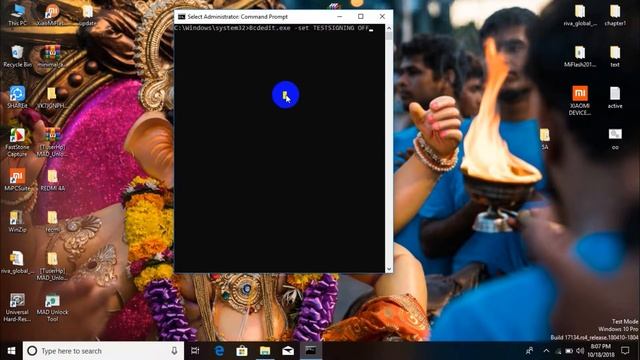The width and height of the screenshot is (640, 360).
Task: Select the Recycle Bin icon
Action: (17, 56)
